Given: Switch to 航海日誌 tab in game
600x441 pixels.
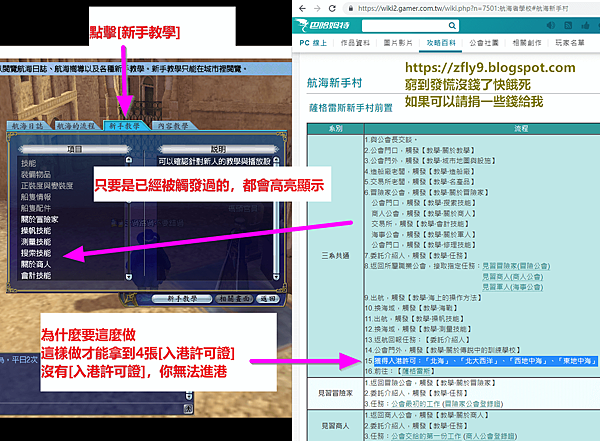Looking at the screenshot, I should tap(27, 126).
